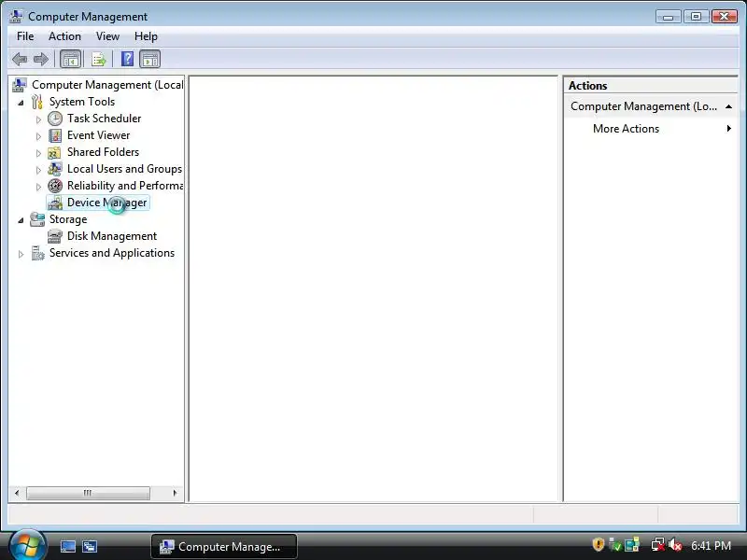Open the Help menu
This screenshot has width=747, height=560.
146,36
